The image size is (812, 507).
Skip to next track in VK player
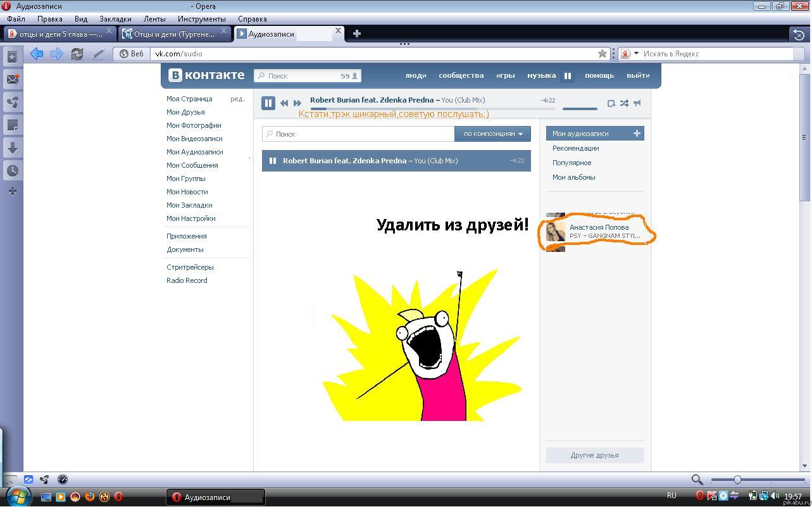click(x=297, y=103)
